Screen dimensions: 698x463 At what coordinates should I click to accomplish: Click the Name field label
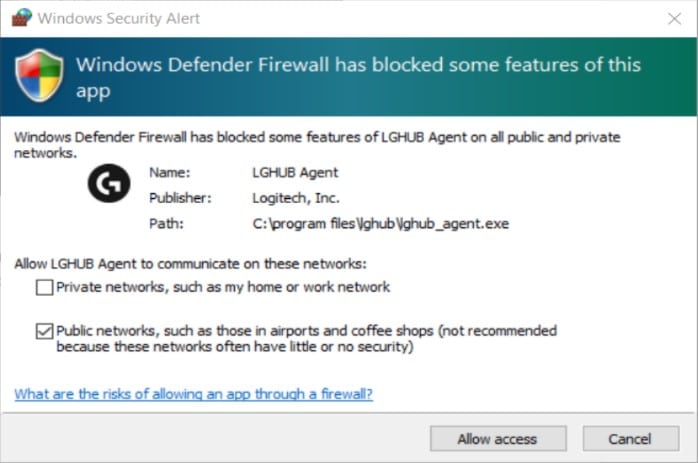169,172
